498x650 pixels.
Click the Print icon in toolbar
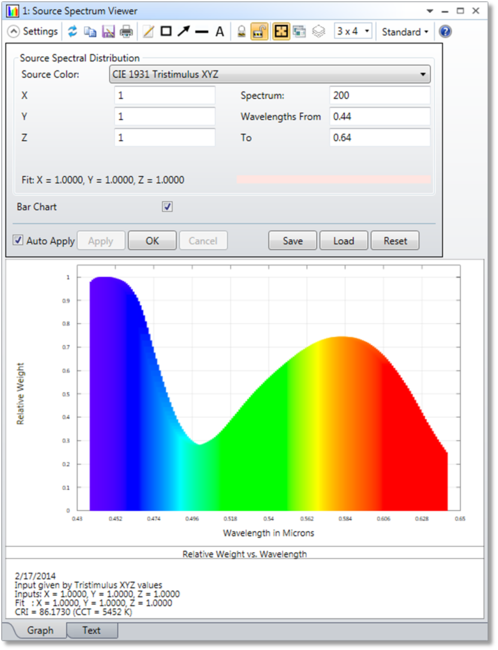coord(126,32)
